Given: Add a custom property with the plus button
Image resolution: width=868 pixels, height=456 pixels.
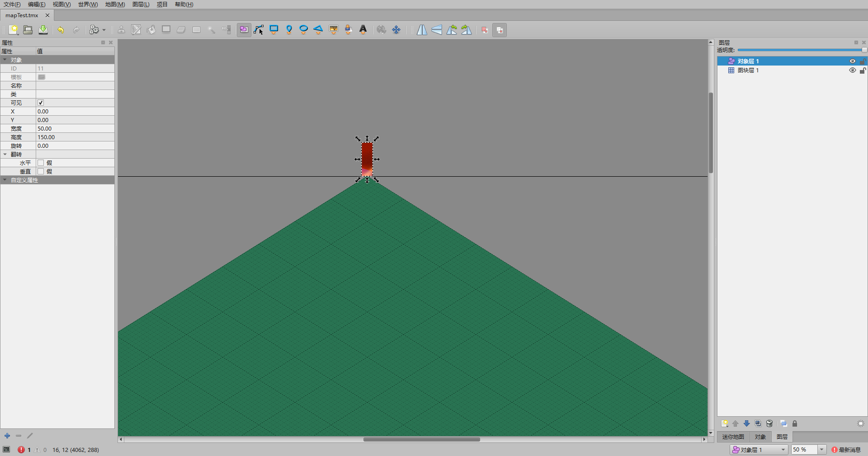Looking at the screenshot, I should pyautogui.click(x=7, y=436).
